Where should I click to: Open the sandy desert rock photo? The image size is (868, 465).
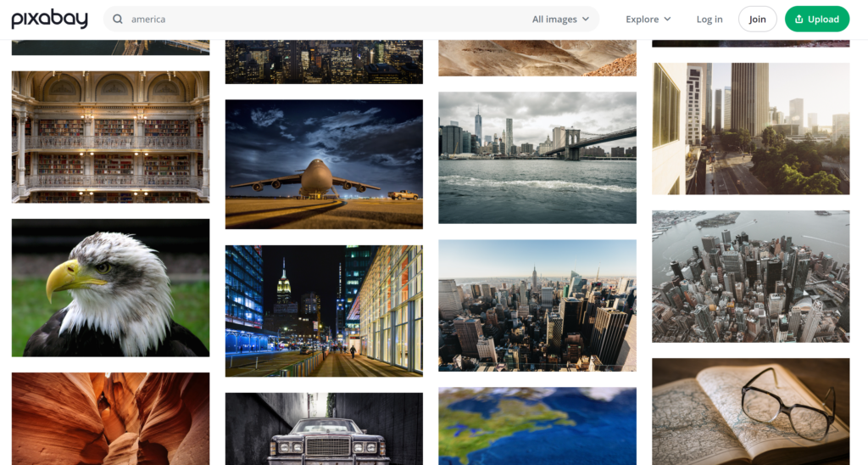click(537, 58)
